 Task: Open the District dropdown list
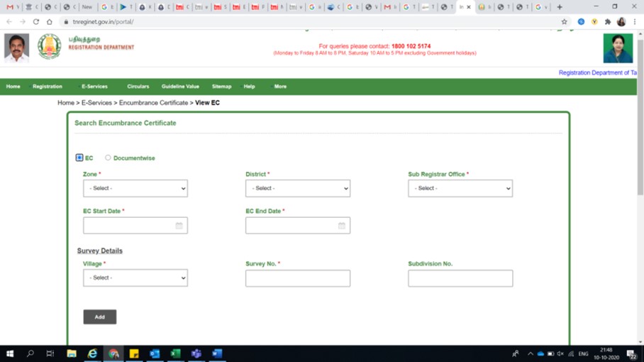[x=297, y=188]
